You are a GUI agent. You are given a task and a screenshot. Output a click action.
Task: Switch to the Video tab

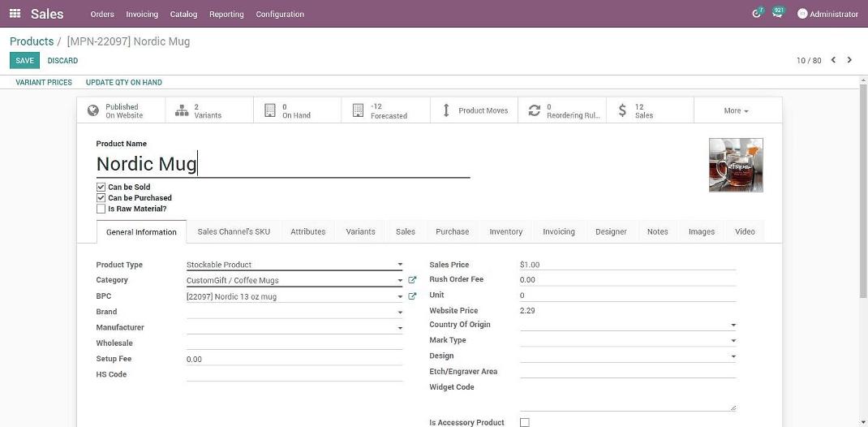(x=745, y=231)
